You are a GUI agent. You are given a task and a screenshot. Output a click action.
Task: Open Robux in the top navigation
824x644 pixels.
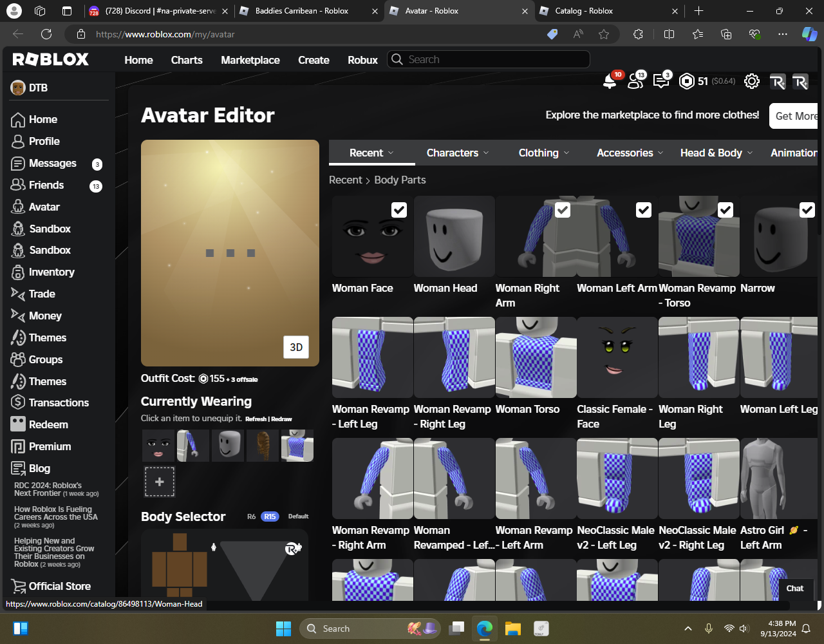pyautogui.click(x=362, y=60)
